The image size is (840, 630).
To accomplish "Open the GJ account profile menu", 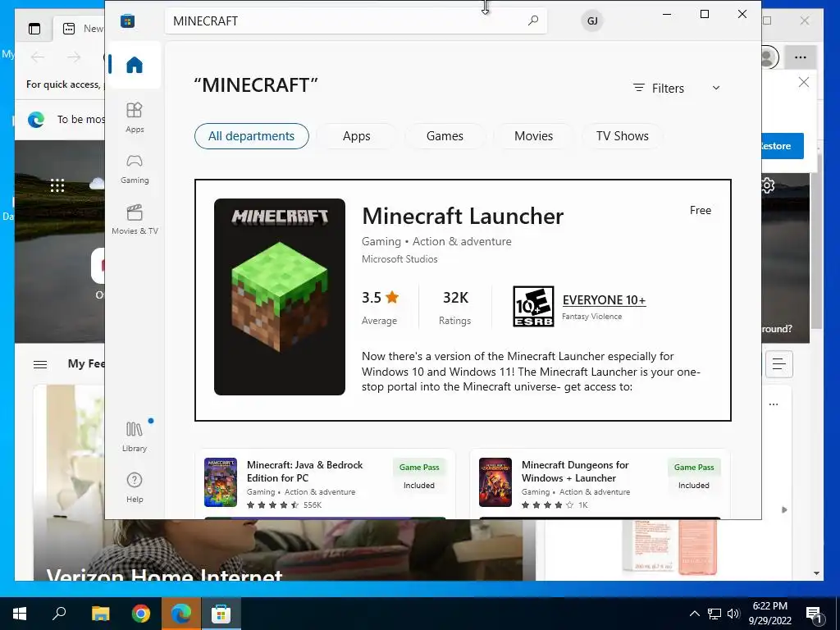I will 592,21.
